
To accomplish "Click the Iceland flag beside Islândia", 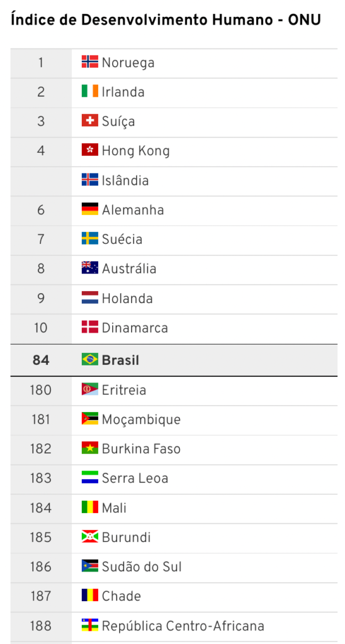I will 89,179.
